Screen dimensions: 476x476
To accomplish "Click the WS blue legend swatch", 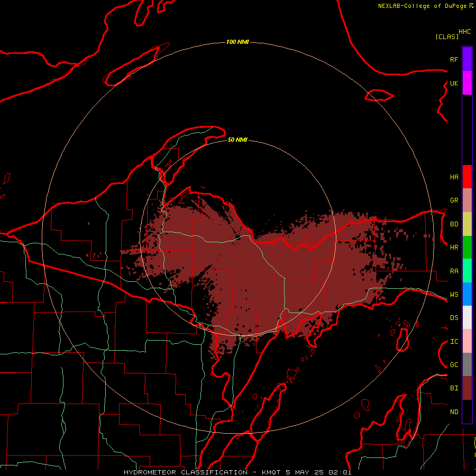I will (467, 294).
